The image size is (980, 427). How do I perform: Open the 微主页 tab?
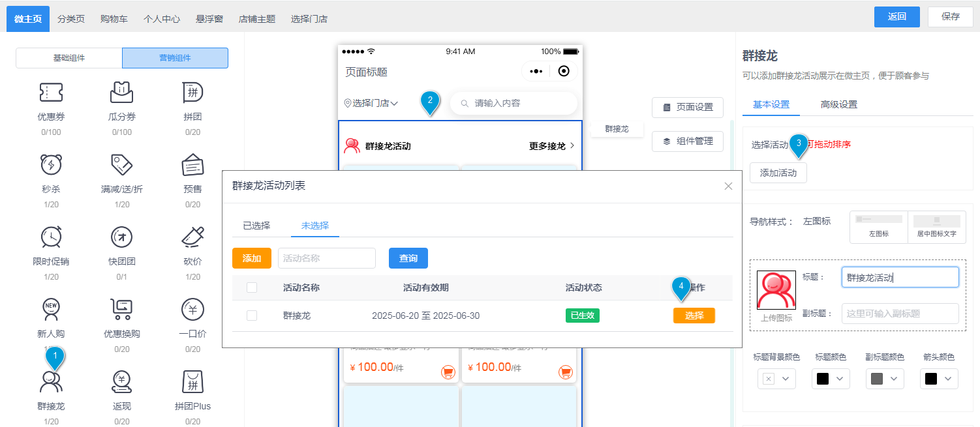click(x=28, y=18)
